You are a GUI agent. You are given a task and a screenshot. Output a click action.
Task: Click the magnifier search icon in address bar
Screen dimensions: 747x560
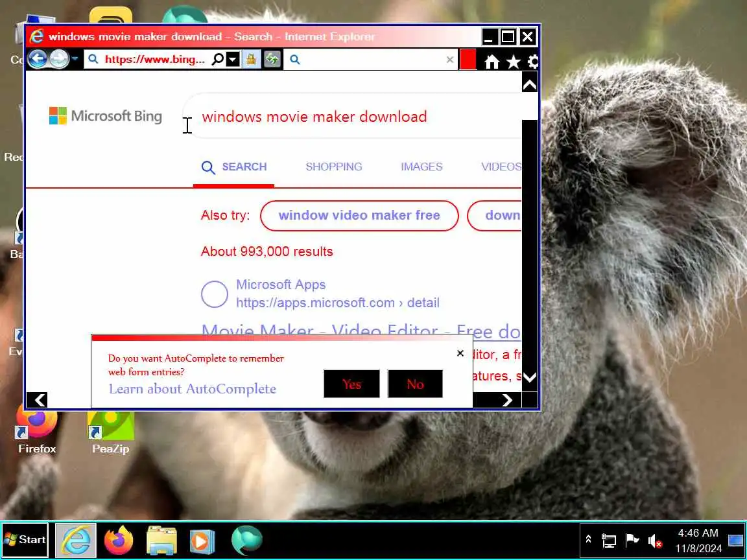218,60
